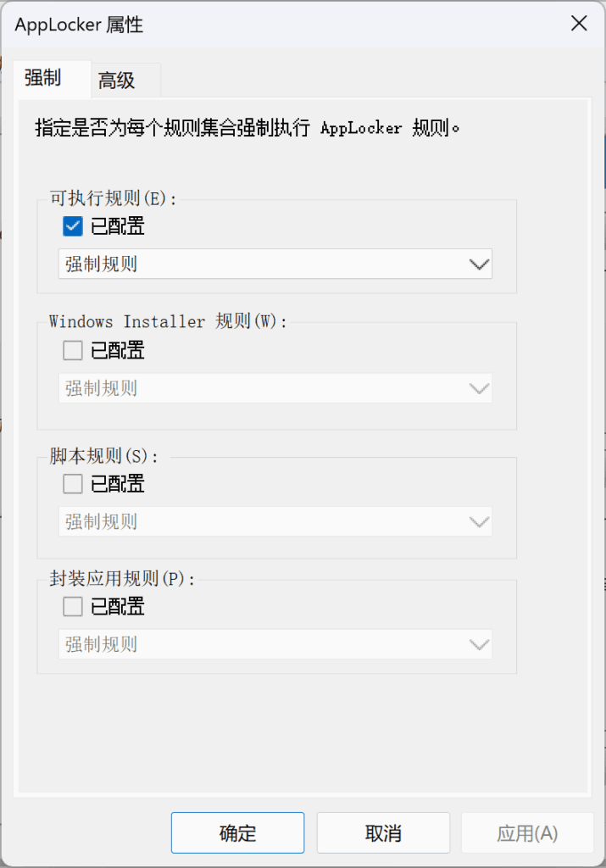Select the 强制 tab
606x868 pixels.
(x=52, y=80)
